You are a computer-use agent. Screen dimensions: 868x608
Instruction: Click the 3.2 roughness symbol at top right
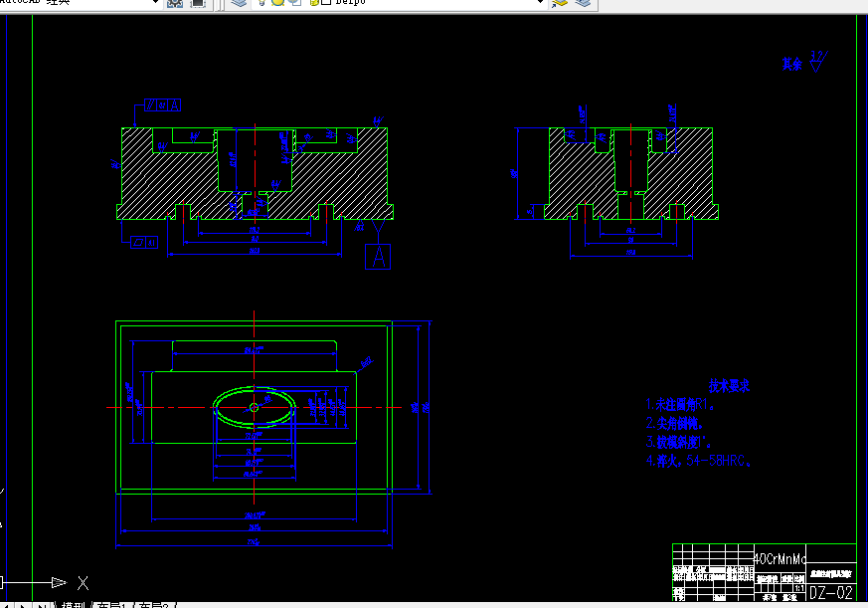click(x=818, y=61)
